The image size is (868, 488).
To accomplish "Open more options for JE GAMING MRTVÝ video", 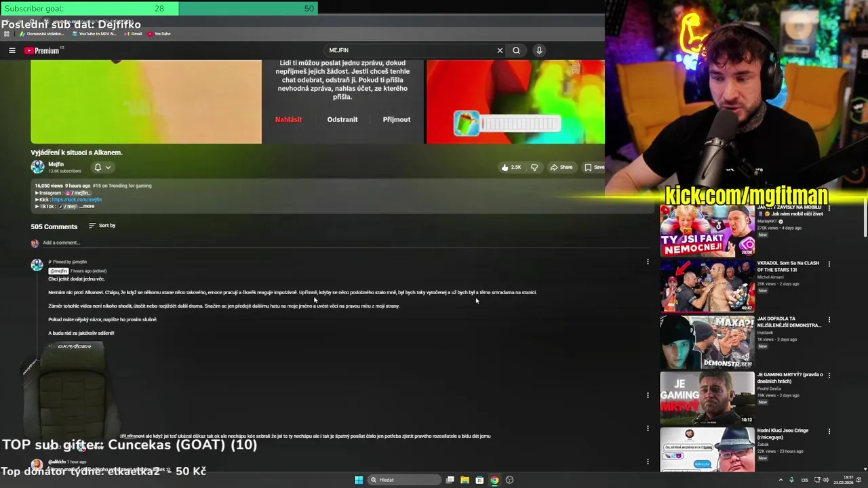I will click(x=829, y=375).
